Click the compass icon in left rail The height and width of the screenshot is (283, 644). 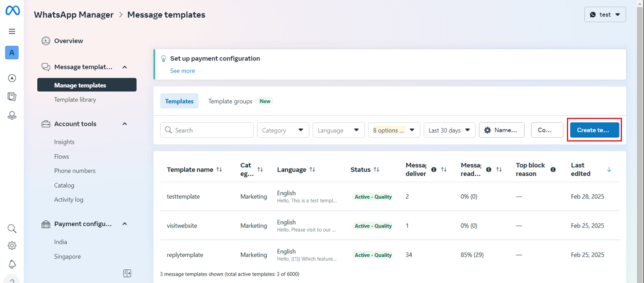pyautogui.click(x=12, y=78)
